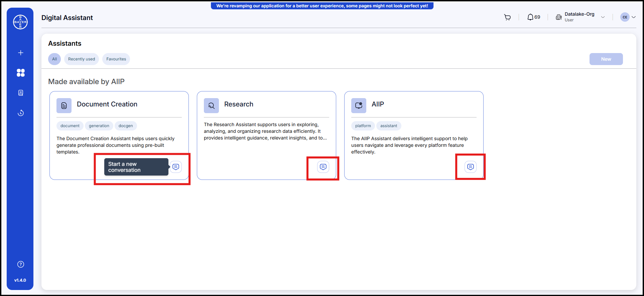Start new conversation on Document Creation card
Viewport: 644px width, 296px height.
(x=176, y=167)
